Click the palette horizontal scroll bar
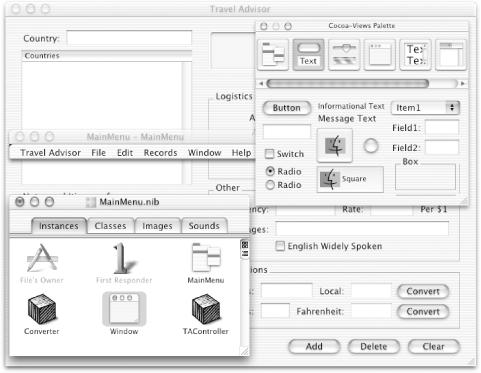Image resolution: width=481 pixels, height=373 pixels. (347, 83)
